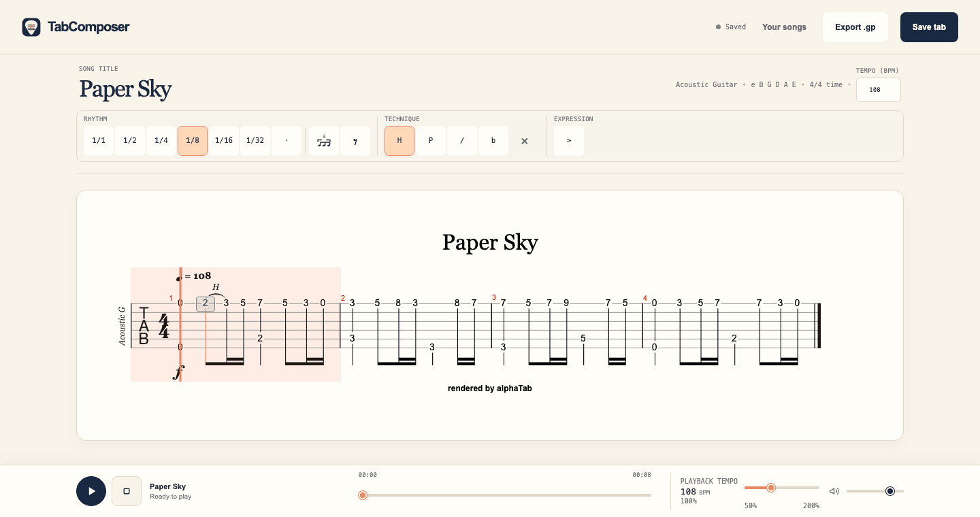Click the "Ready to play" status text
The image size is (980, 517).
tap(170, 497)
